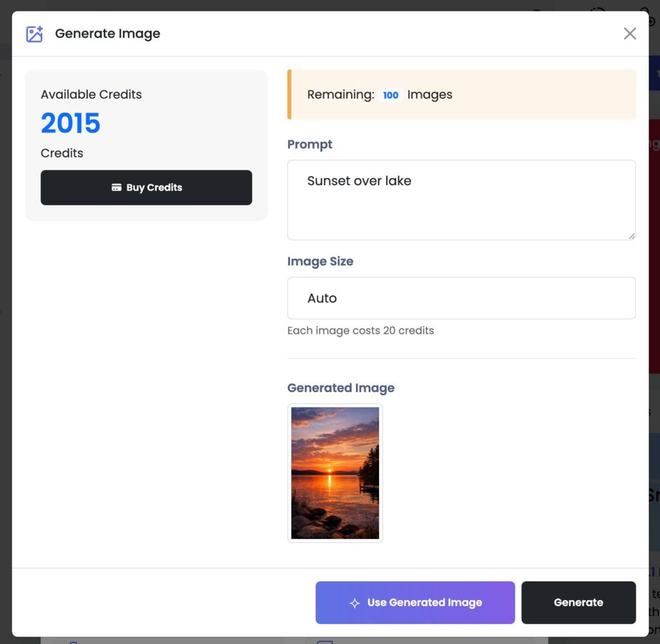Close the Generate Image dialog
The image size is (660, 644).
630,34
